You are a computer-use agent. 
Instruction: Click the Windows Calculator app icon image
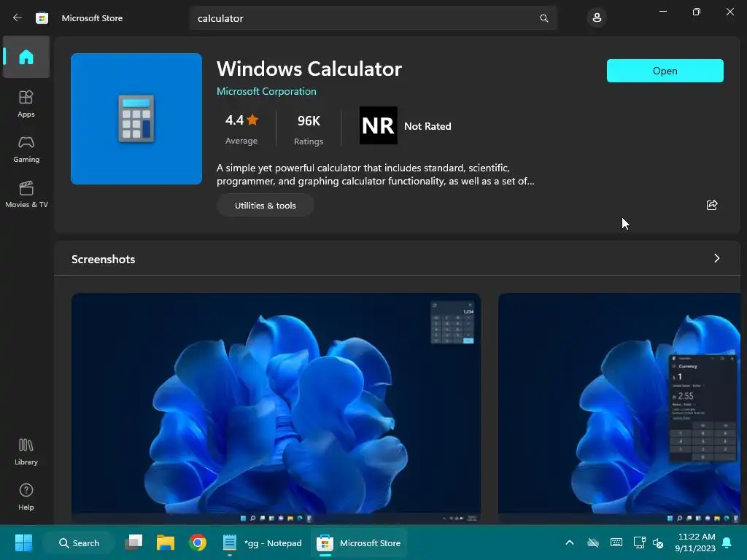pos(136,119)
